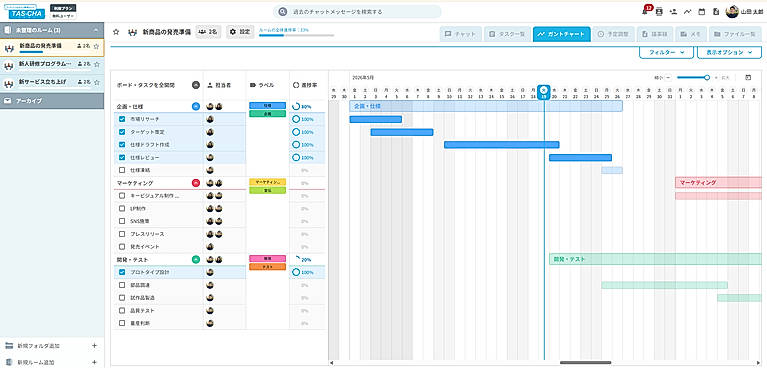Favorite 新人研修プログラム room in sidebar

(x=97, y=64)
